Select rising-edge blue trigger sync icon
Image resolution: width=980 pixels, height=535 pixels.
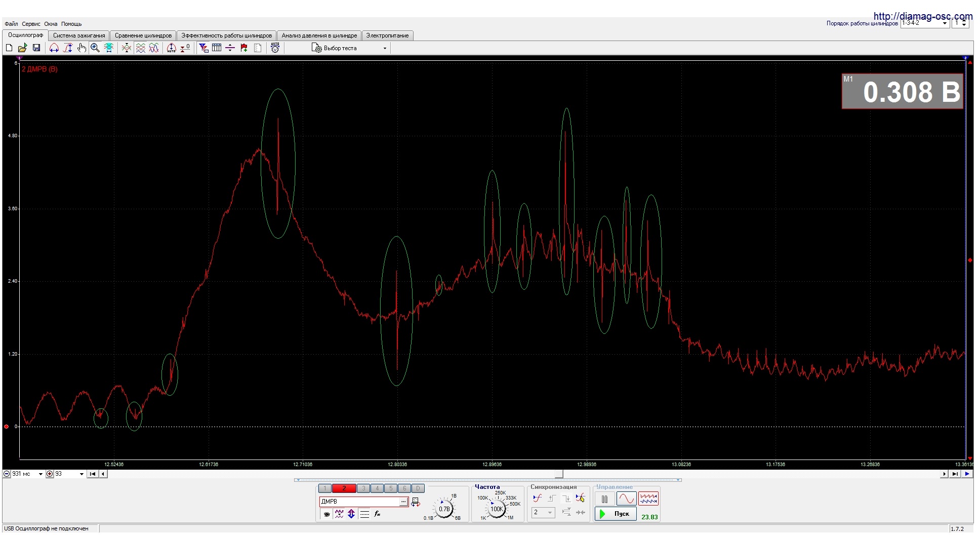[538, 498]
